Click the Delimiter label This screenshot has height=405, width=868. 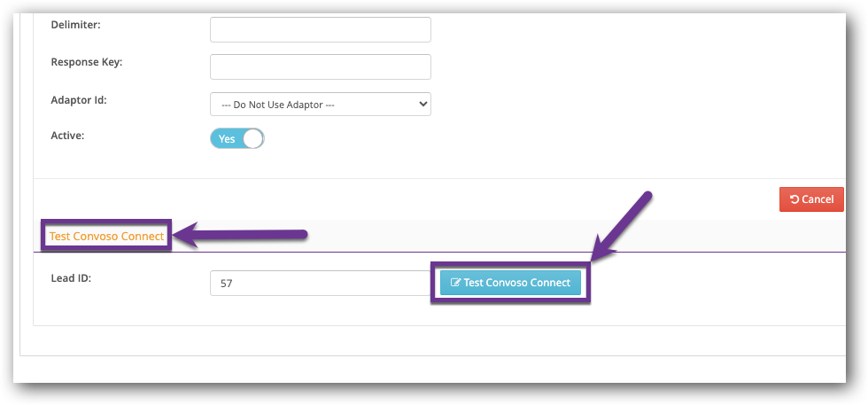click(x=76, y=25)
